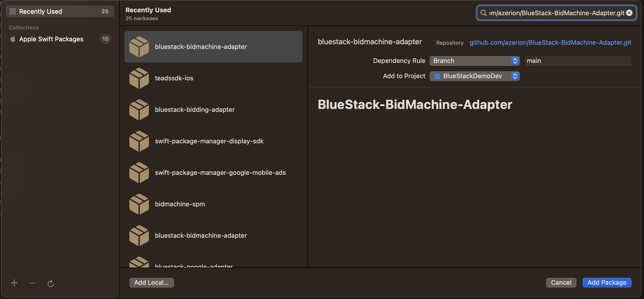Click the plus icon to add collection
This screenshot has height=299, width=644.
click(14, 283)
